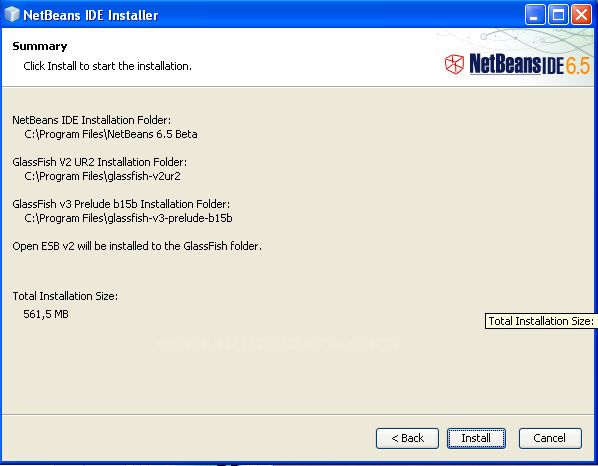Click the cube icon in the title bar

coord(11,14)
